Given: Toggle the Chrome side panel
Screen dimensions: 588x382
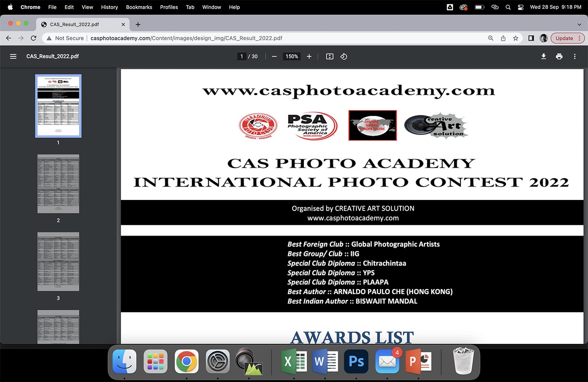Looking at the screenshot, I should coord(531,38).
